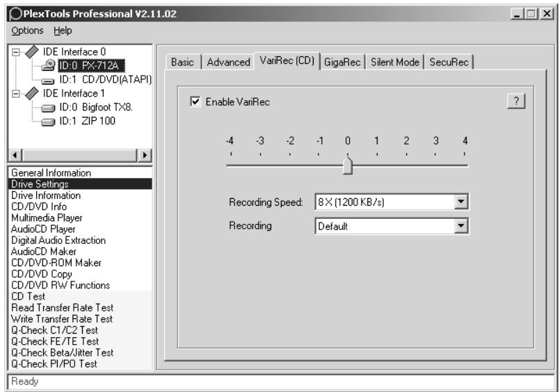Minimize the PlexTools window
Image resolution: width=559 pixels, height=392 pixels.
(517, 14)
